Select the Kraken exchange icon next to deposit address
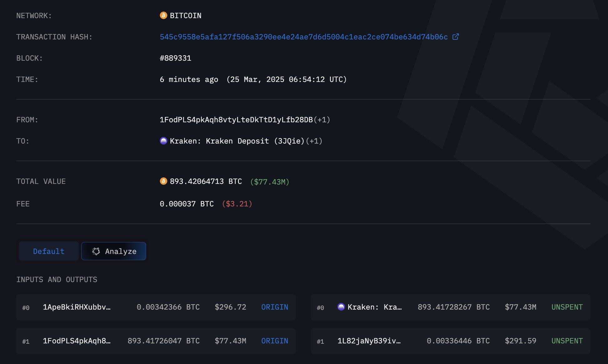Image resolution: width=608 pixels, height=364 pixels. click(x=163, y=141)
